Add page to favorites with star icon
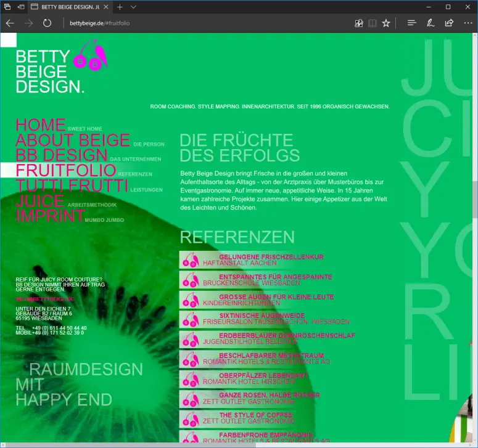Viewport: 478px width, 448px height. coord(386,23)
